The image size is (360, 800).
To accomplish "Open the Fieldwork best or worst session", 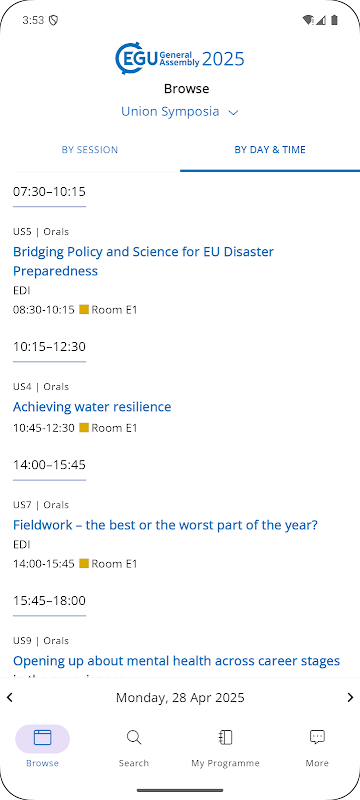I will click(x=165, y=525).
